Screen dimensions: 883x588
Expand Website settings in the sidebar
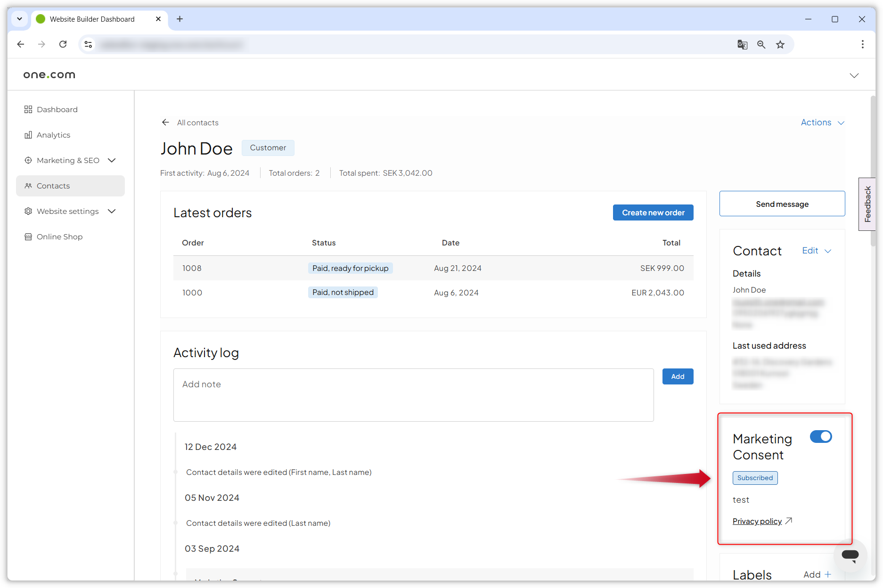click(x=112, y=212)
